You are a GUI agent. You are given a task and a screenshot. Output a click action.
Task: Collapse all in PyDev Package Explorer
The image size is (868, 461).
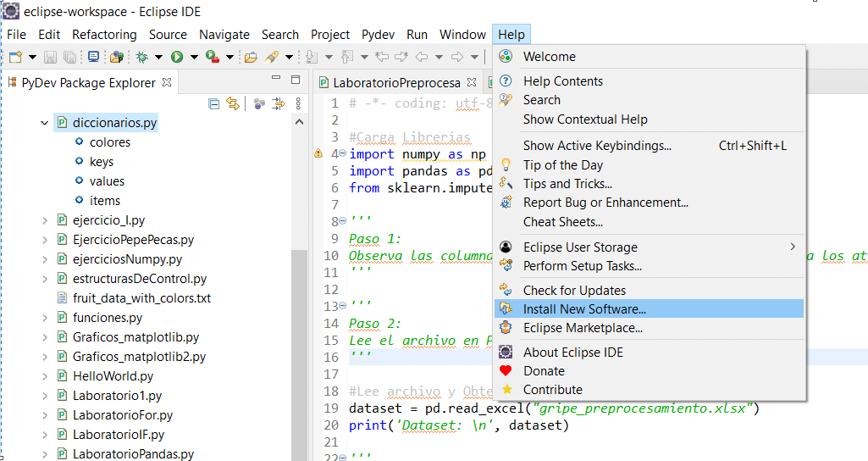pyautogui.click(x=213, y=103)
